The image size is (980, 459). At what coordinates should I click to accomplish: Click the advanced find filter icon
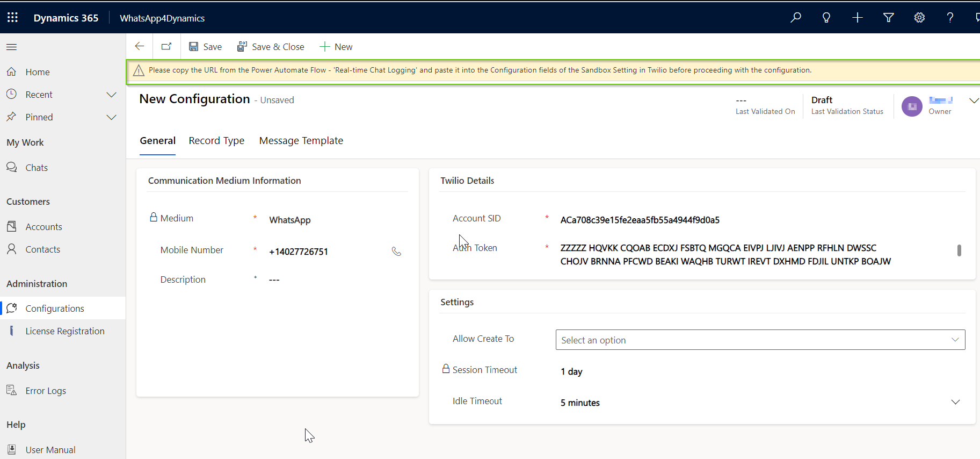point(889,18)
